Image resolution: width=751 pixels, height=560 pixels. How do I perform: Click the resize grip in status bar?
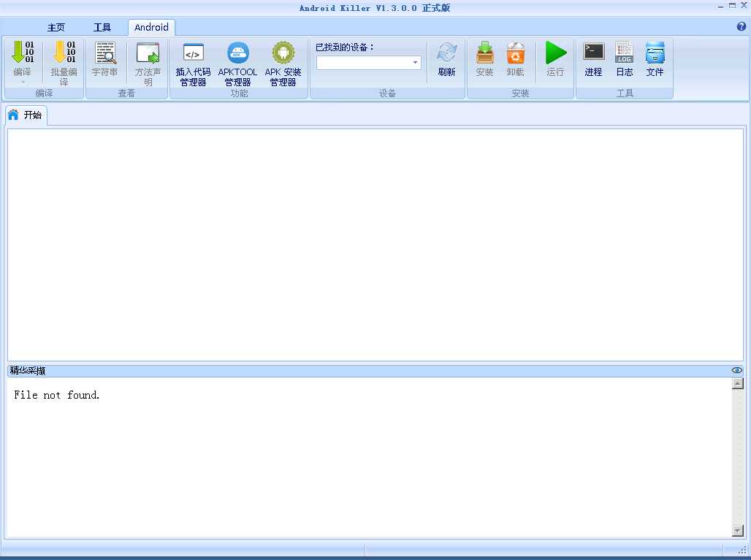742,551
